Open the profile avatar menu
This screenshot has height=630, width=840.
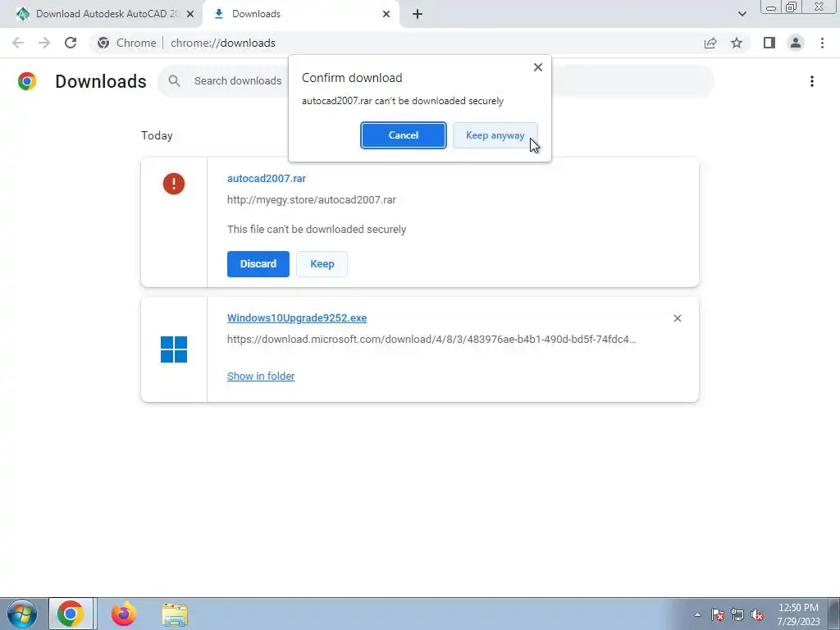pyautogui.click(x=796, y=43)
